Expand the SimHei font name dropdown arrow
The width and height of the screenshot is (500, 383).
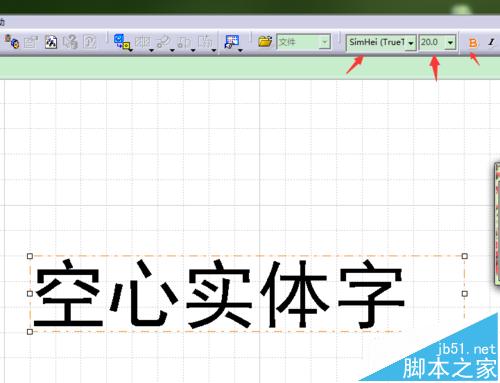(x=411, y=43)
